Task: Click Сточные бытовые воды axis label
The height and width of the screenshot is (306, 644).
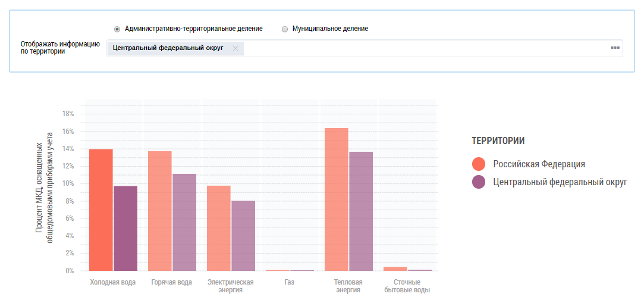Action: click(x=407, y=286)
